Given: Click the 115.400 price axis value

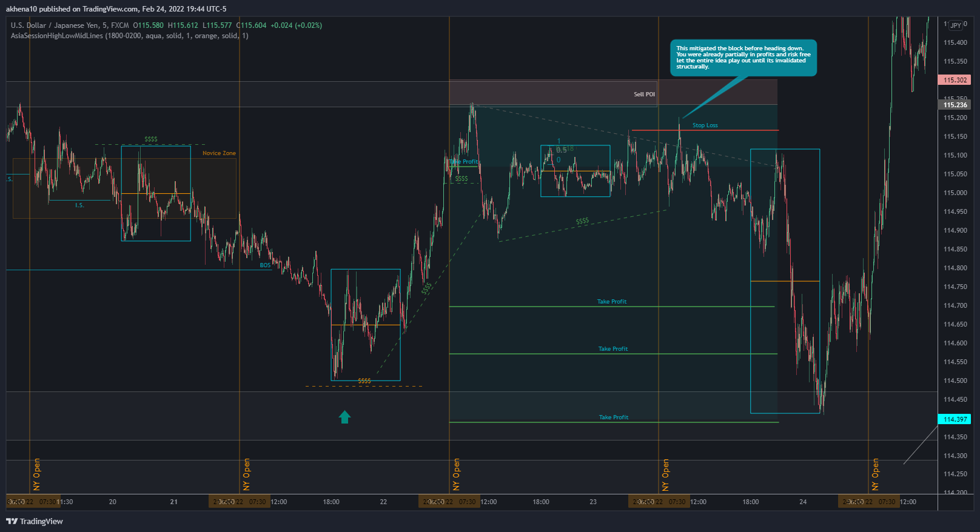Looking at the screenshot, I should coord(955,42).
